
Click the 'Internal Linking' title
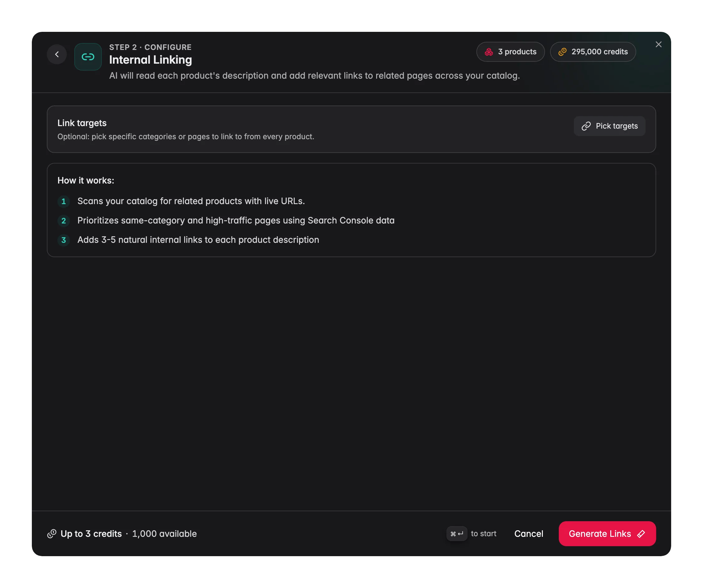point(151,60)
